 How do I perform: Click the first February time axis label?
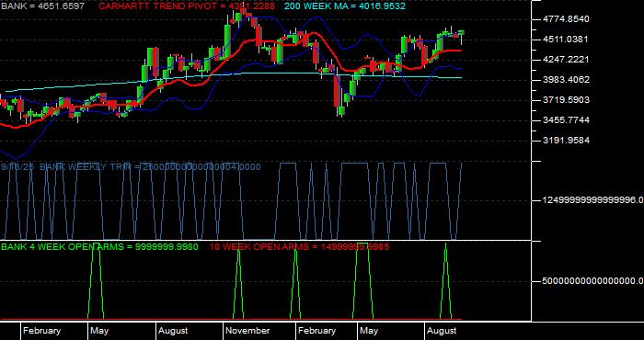42,331
